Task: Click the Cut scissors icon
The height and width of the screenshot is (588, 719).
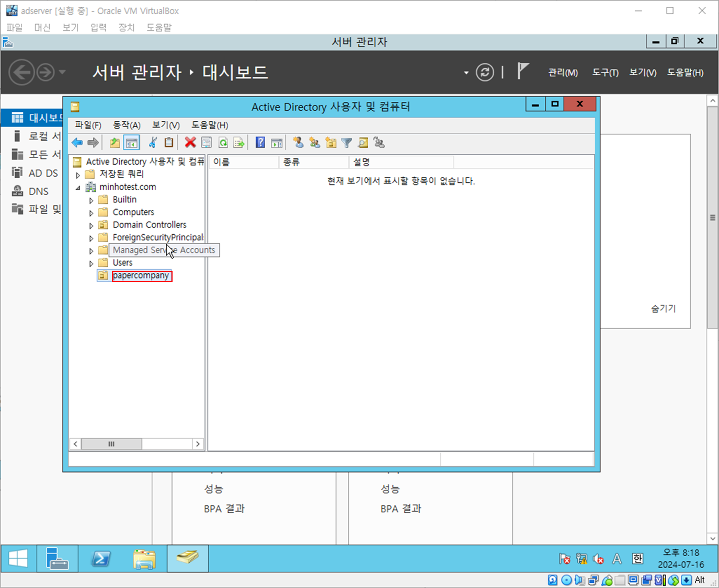Action: tap(153, 143)
